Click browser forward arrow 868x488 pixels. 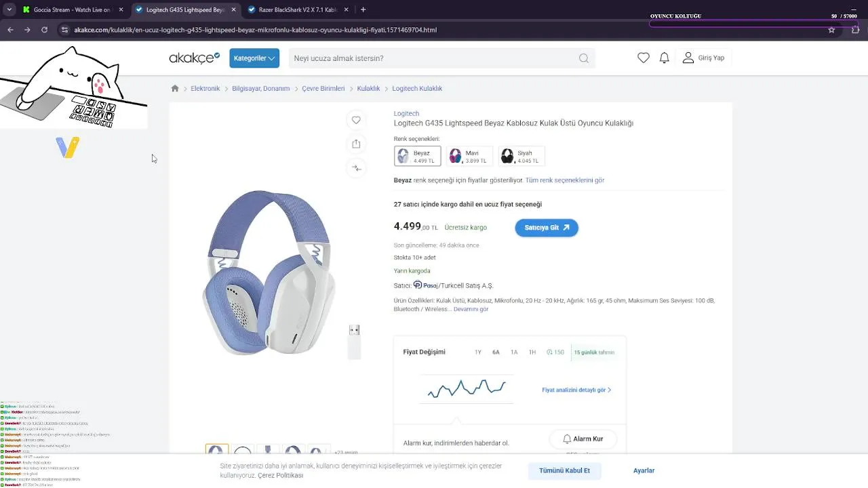coord(27,30)
